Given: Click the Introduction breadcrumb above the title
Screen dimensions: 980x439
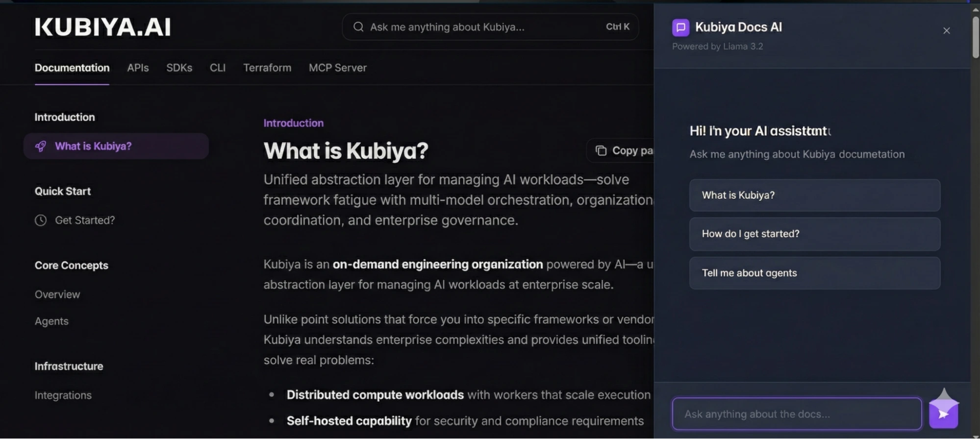Looking at the screenshot, I should (x=294, y=123).
